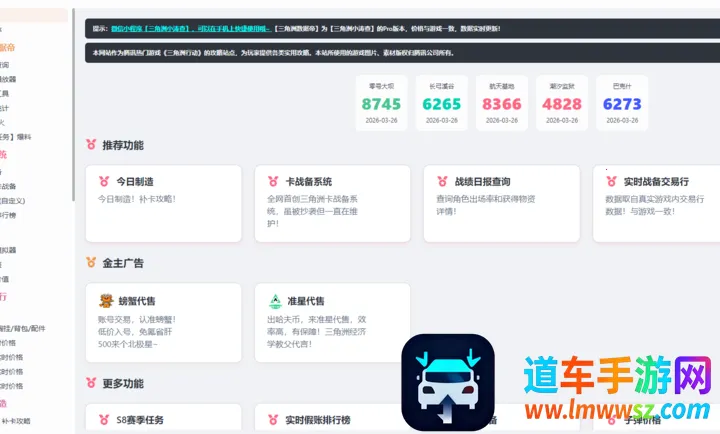720x434 pixels.
Task: Click the medal icon on 战绩日报查询 card
Action: (441, 182)
